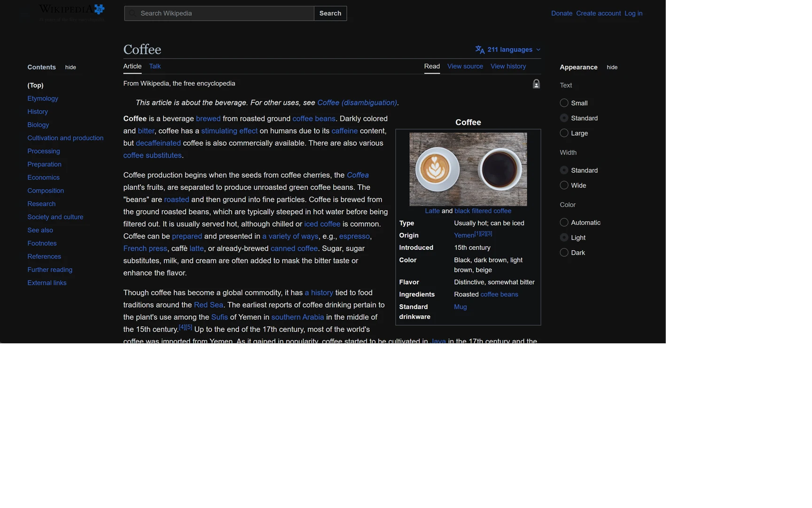This screenshot has height=508, width=812.
Task: Go to Economics section in contents
Action: pos(43,177)
